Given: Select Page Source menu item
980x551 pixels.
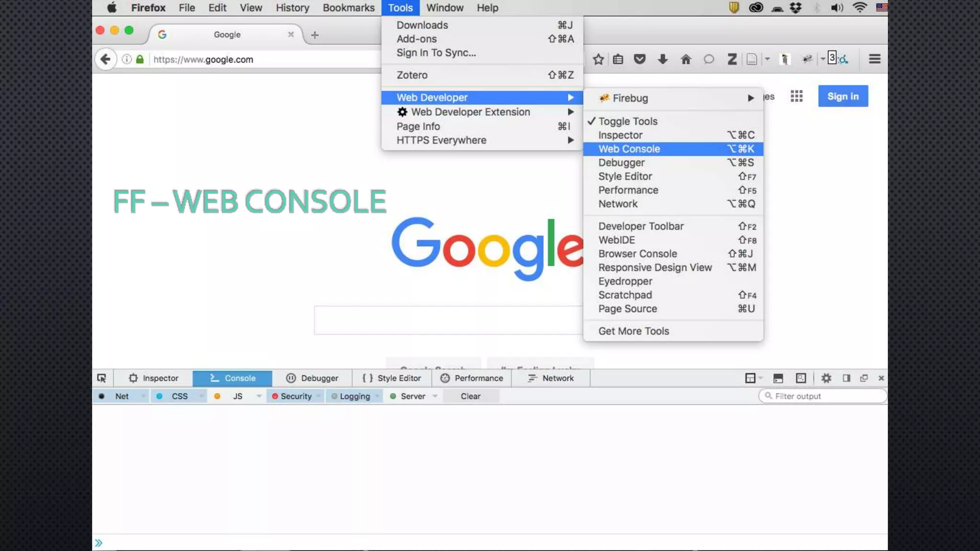Looking at the screenshot, I should point(673,309).
